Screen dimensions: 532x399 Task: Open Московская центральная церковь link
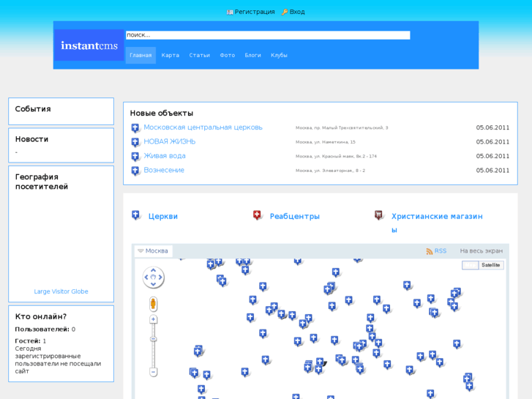[x=203, y=127]
